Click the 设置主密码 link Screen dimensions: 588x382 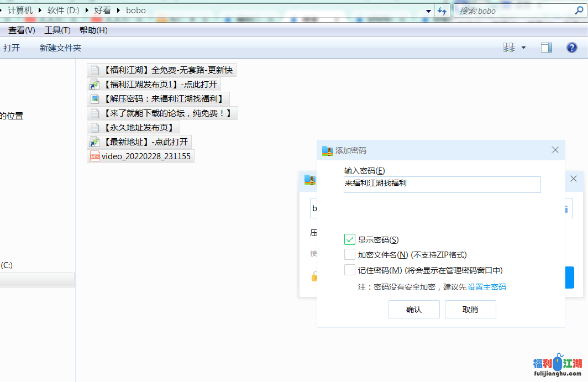[x=487, y=287]
